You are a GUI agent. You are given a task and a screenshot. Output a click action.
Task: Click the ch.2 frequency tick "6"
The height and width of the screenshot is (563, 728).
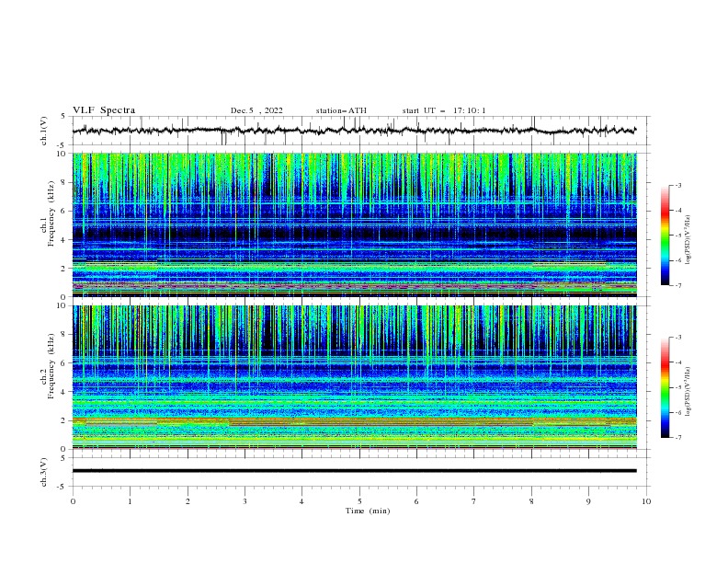(x=64, y=363)
